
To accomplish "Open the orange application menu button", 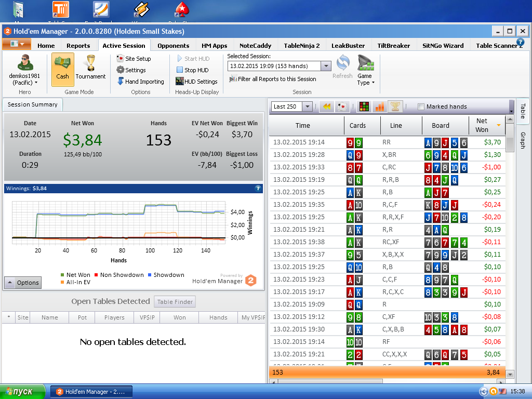I will (x=17, y=44).
